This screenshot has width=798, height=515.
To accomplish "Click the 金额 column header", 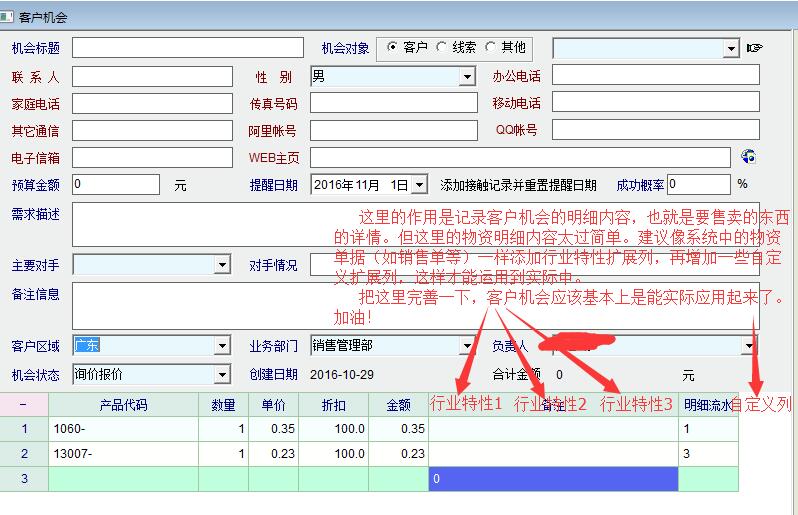I will [397, 405].
